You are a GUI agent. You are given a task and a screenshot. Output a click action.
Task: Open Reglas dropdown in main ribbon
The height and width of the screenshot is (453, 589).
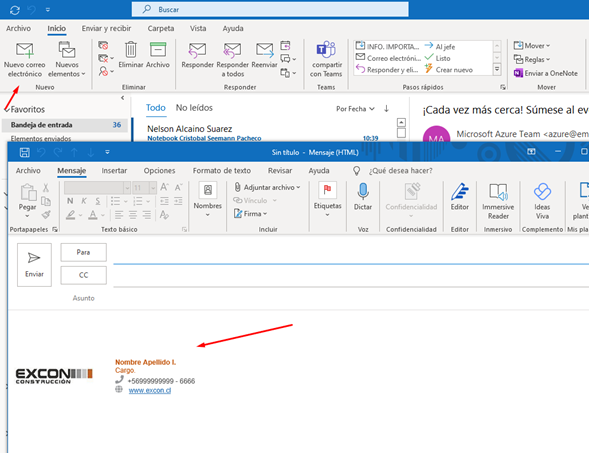(532, 59)
